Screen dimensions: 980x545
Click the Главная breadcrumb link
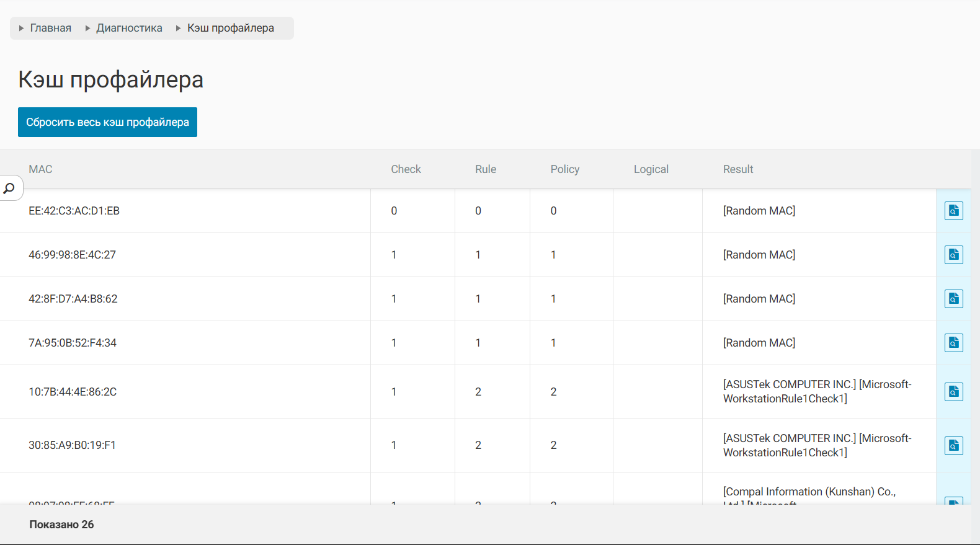pyautogui.click(x=50, y=28)
